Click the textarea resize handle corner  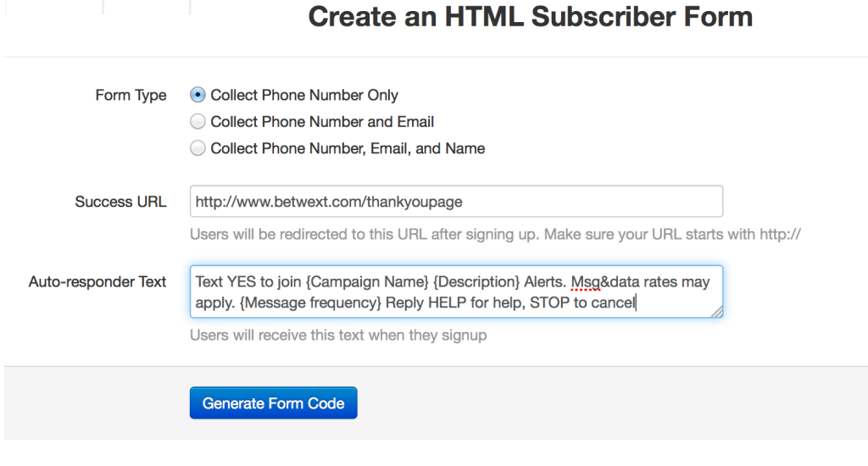pos(716,312)
